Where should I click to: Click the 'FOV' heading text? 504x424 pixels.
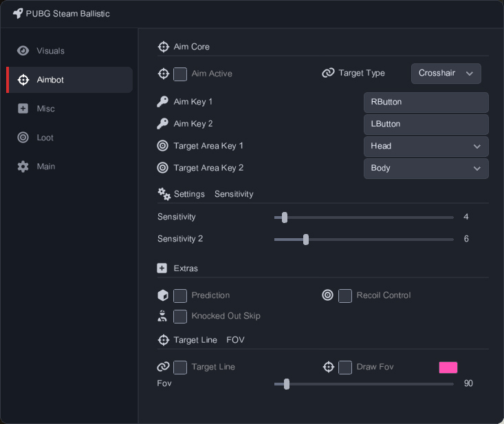tap(235, 340)
